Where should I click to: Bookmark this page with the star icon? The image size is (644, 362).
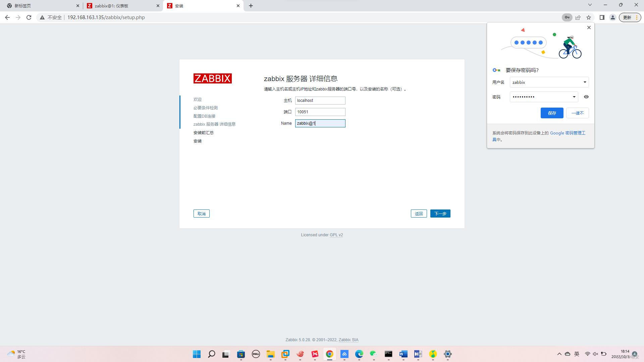[589, 17]
